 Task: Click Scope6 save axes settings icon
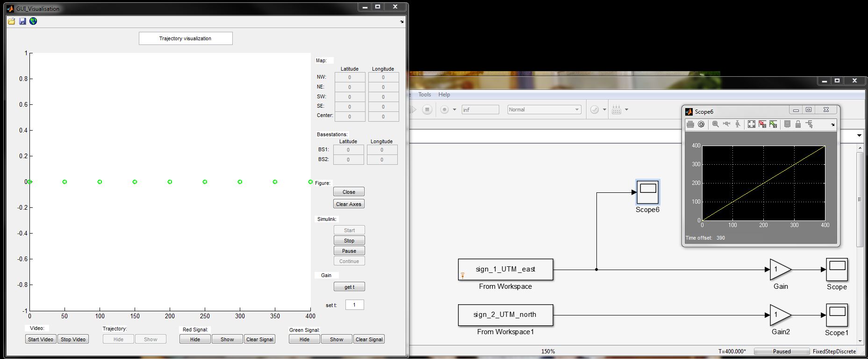pos(762,125)
